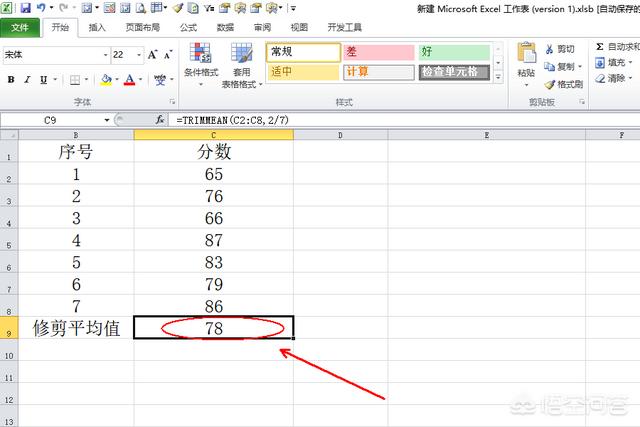This screenshot has height=427, width=640.
Task: Switch to the 页面布局 (Page Layout) tab
Action: (x=143, y=27)
